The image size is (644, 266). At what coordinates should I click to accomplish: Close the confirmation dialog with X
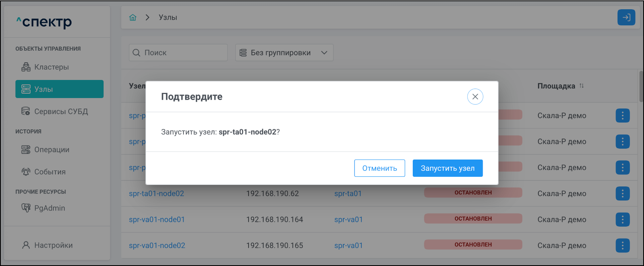pos(475,96)
